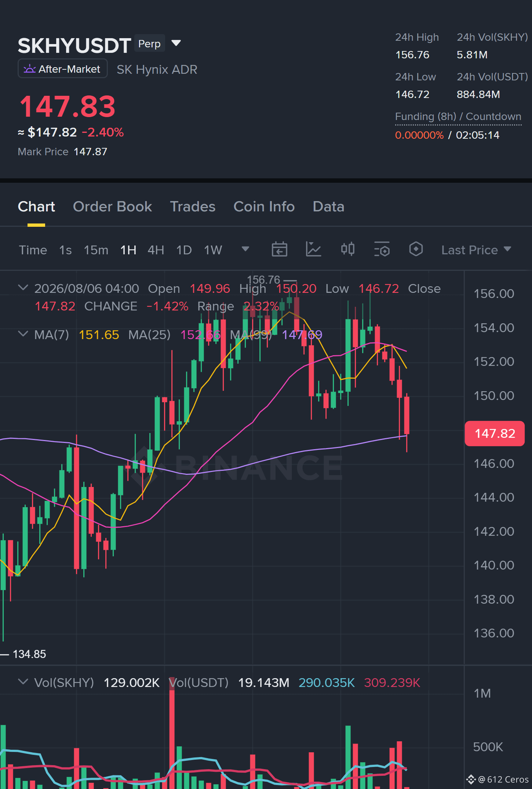Open the Data tab
532x789 pixels.
[328, 207]
